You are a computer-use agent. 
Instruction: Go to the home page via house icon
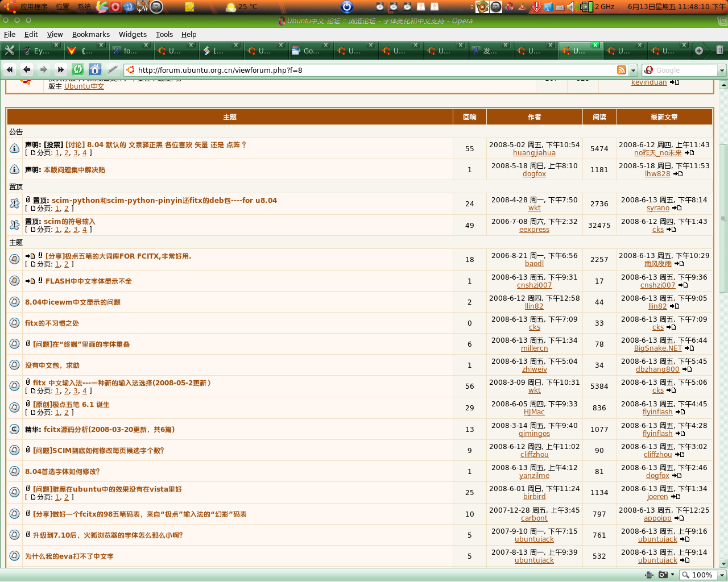[95, 69]
